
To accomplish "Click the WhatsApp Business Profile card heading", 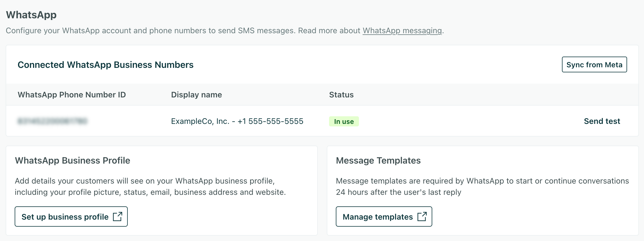I will pos(73,160).
